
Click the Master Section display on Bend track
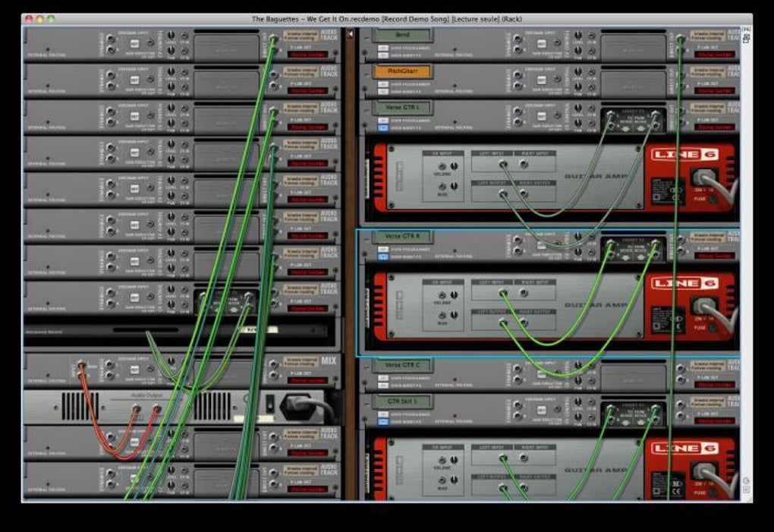(x=715, y=55)
